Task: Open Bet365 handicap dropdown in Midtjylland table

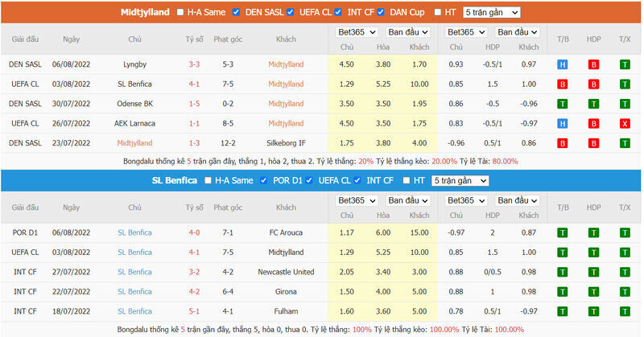Action: 466,32
